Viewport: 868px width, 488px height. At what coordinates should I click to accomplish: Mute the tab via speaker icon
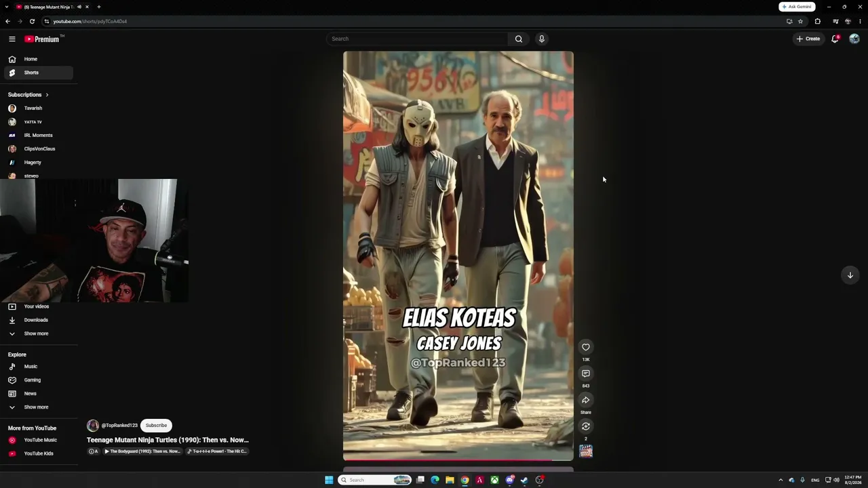pyautogui.click(x=79, y=7)
